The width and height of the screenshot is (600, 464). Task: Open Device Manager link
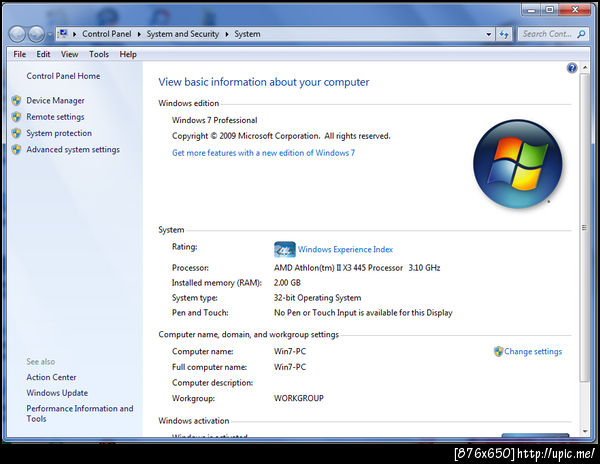coord(55,101)
